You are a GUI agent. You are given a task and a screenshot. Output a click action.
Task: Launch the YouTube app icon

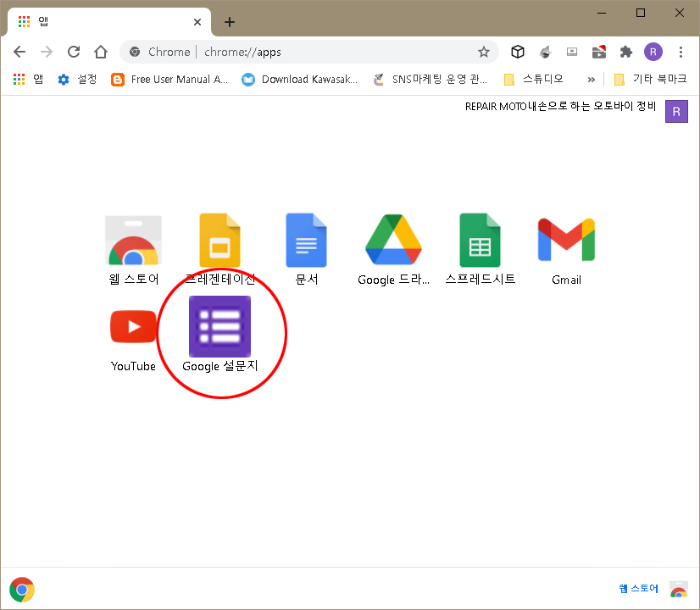pos(134,326)
